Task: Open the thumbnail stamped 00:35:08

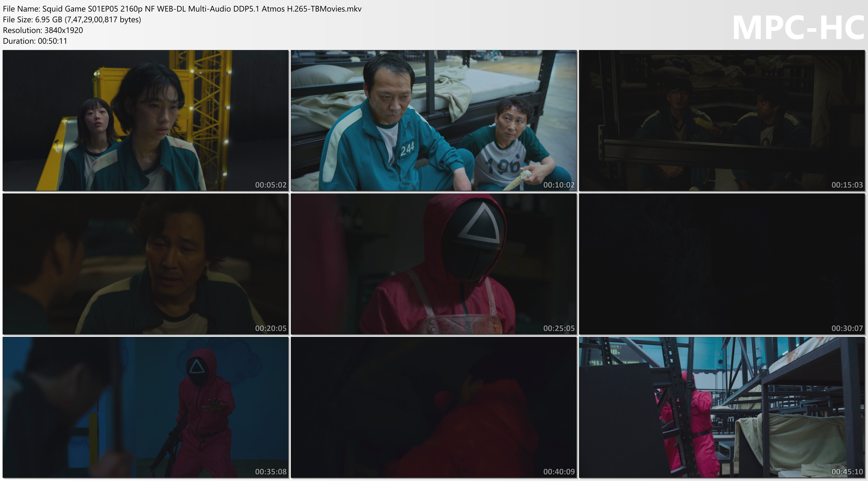Action: click(146, 407)
